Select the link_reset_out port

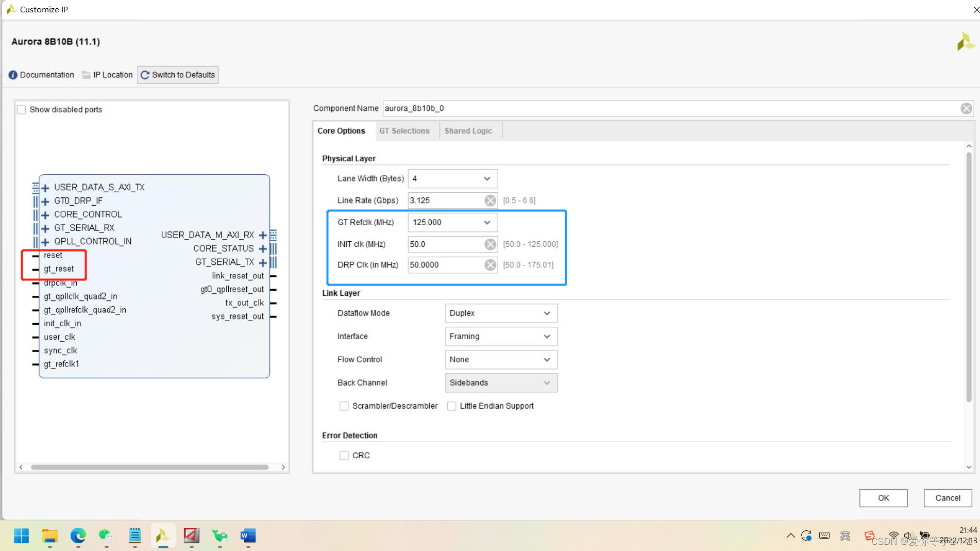click(x=238, y=276)
